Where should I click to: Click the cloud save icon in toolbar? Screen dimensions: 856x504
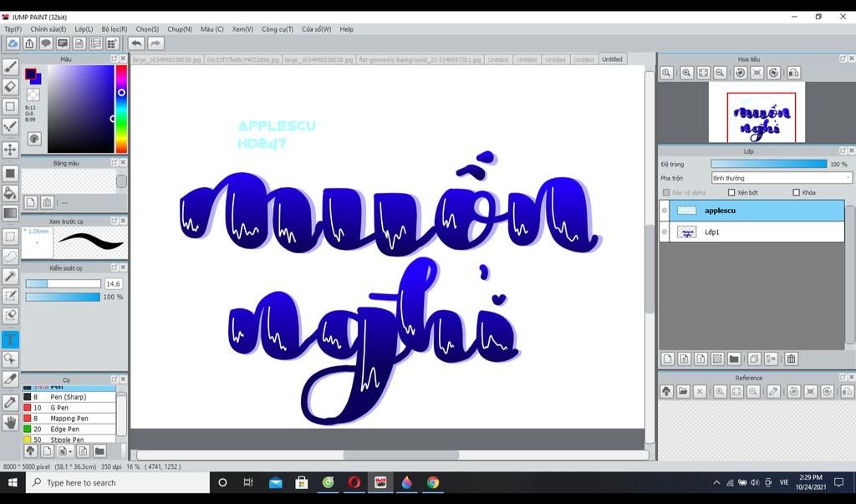tap(13, 43)
